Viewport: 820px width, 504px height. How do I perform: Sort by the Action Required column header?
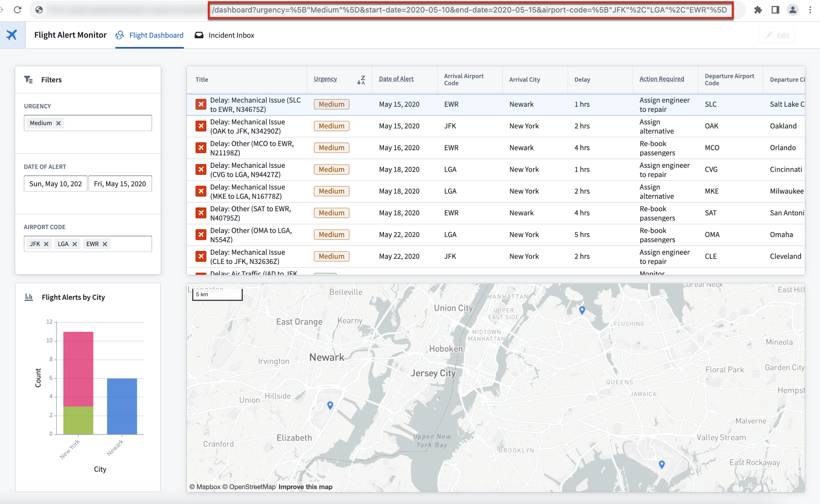tap(661, 79)
